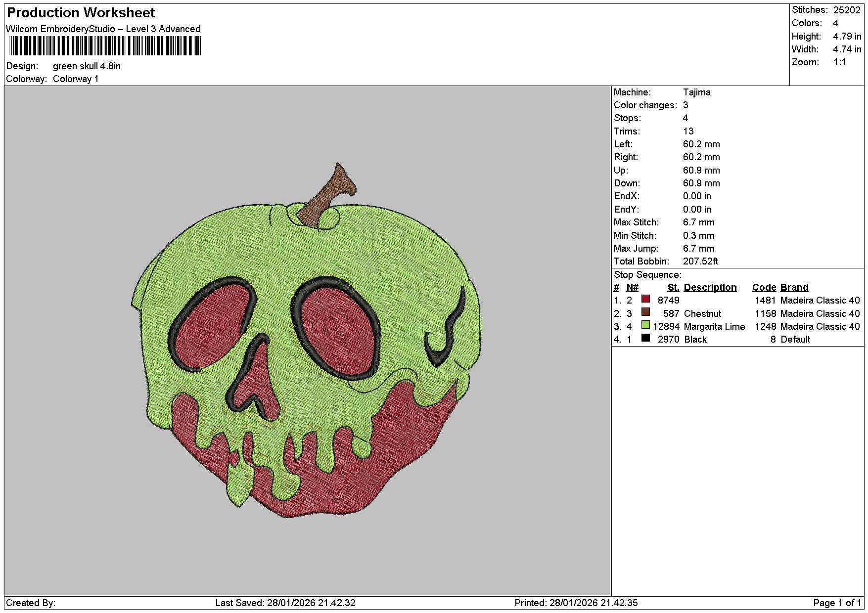Click the 'Colorway 1' value

click(x=76, y=79)
